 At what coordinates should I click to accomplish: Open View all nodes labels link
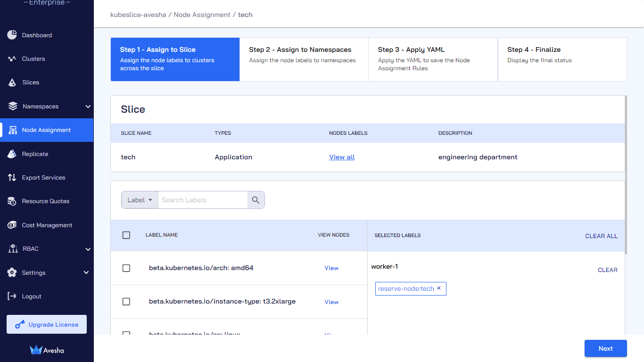[342, 157]
